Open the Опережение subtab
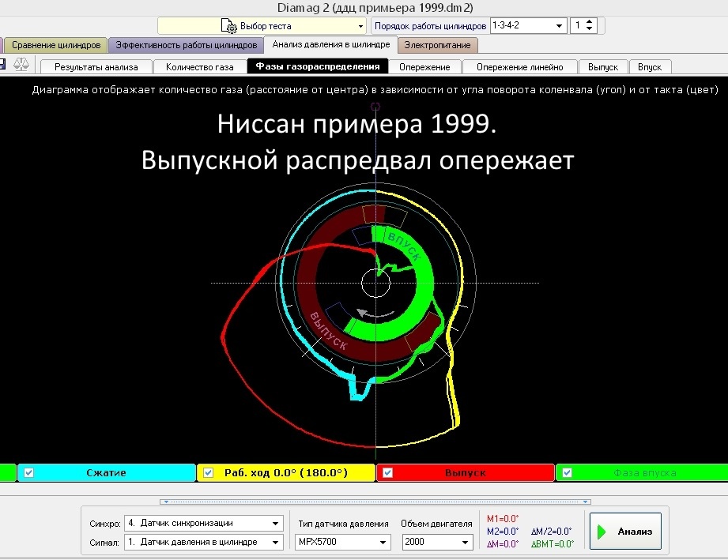 (424, 67)
